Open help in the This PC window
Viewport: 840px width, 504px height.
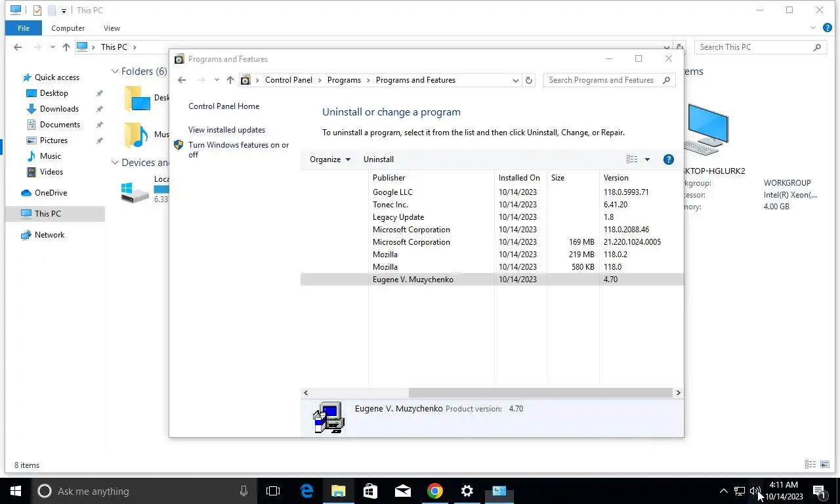pos(828,28)
